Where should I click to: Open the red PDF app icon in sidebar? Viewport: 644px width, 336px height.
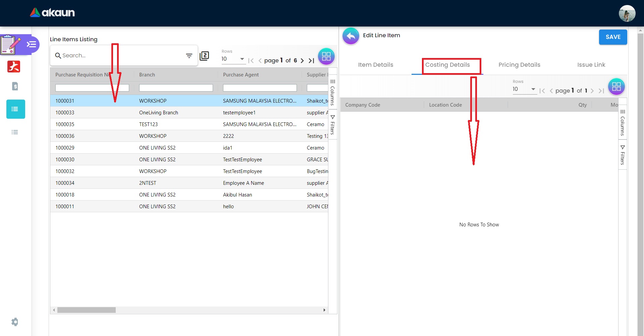click(x=14, y=67)
